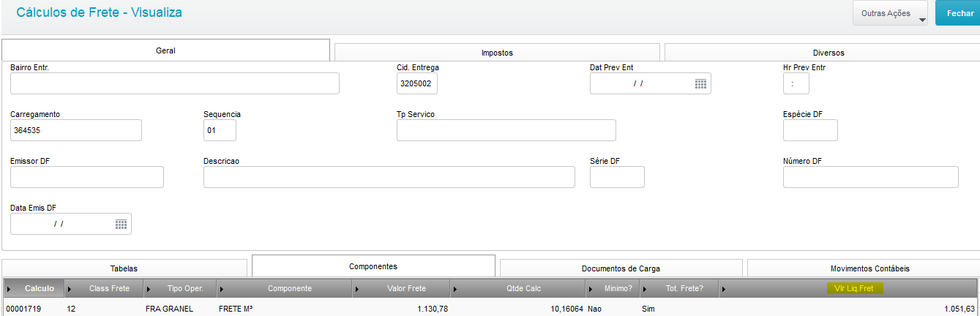Click the Série DF input field
Image resolution: width=980 pixels, height=316 pixels.
617,177
